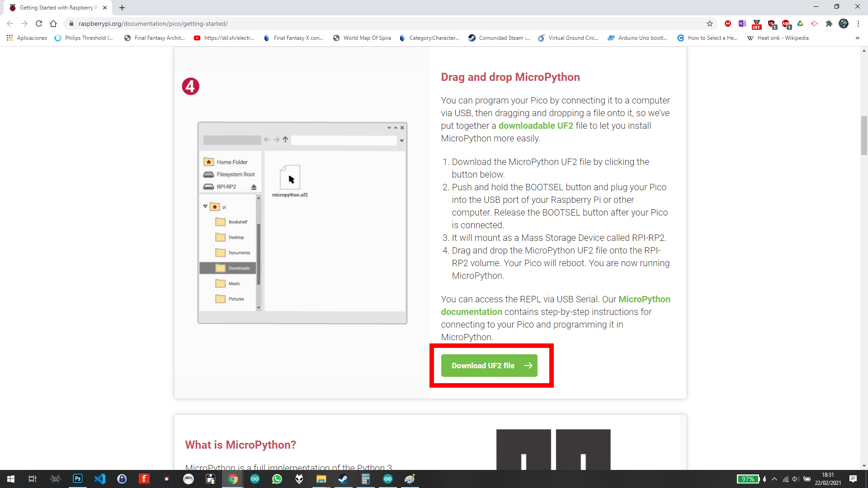Open the Windows Start menu

[x=11, y=479]
